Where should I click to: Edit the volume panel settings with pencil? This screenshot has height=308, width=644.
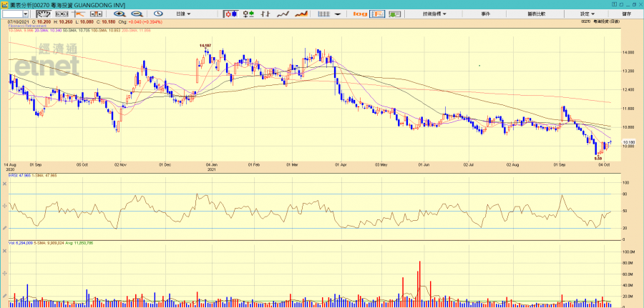pyautogui.click(x=5, y=297)
